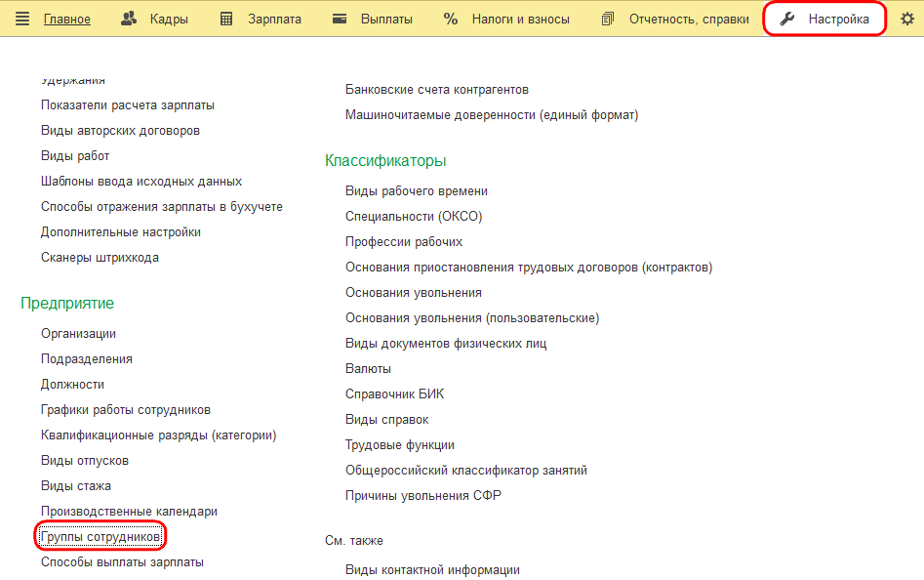Open the Подразделения directory
This screenshot has height=580, width=924.
click(x=87, y=359)
